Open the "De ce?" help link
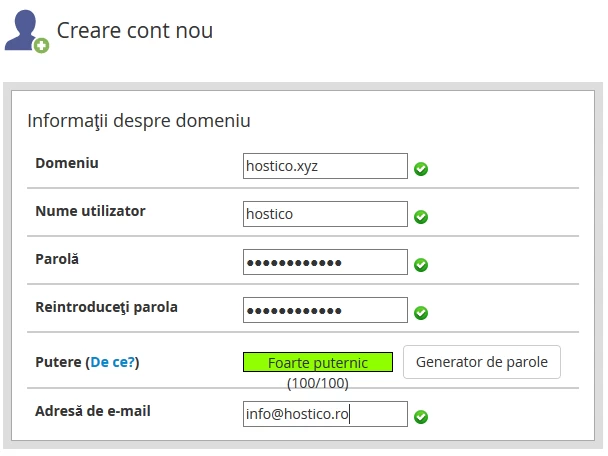The height and width of the screenshot is (456, 608). pos(112,362)
